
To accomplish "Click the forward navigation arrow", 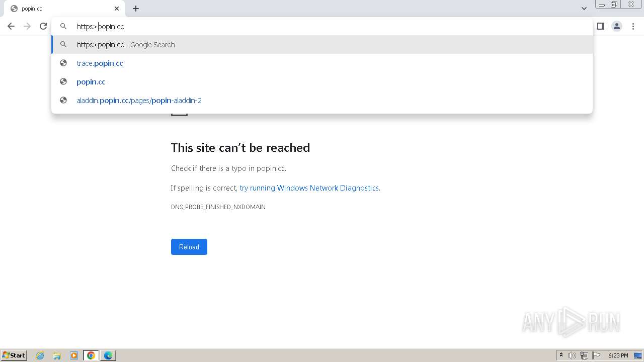I will [x=27, y=26].
